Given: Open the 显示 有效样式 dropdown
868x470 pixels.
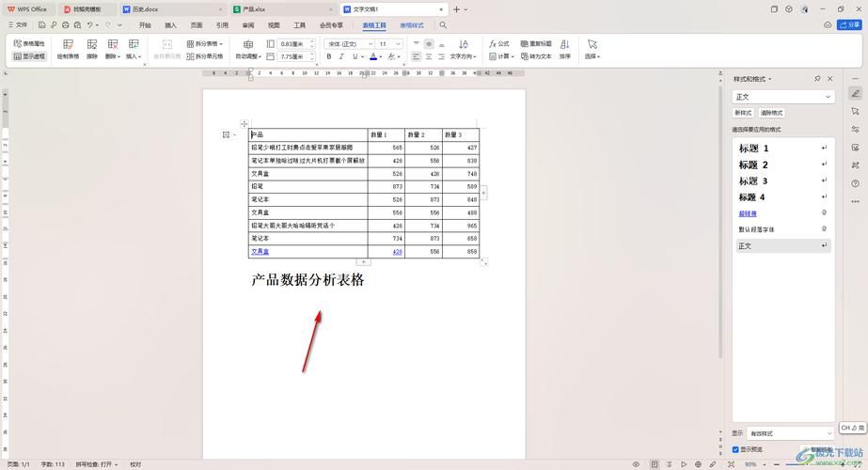Looking at the screenshot, I should click(790, 433).
